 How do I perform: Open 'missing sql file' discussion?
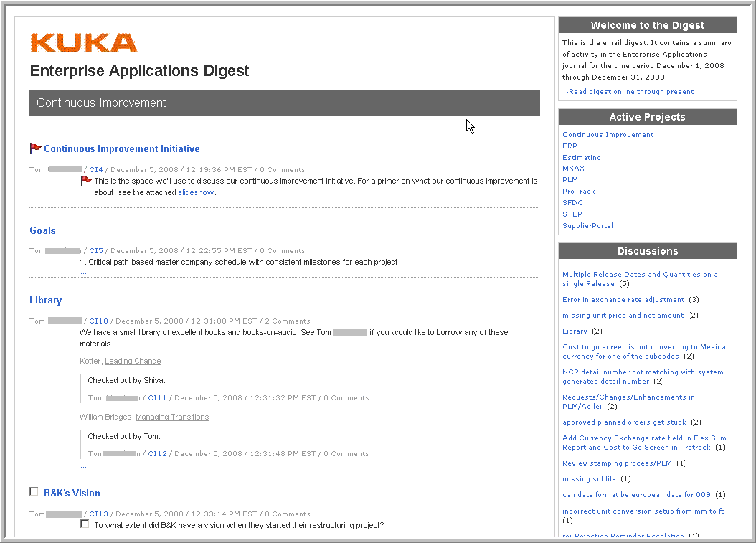pos(589,479)
